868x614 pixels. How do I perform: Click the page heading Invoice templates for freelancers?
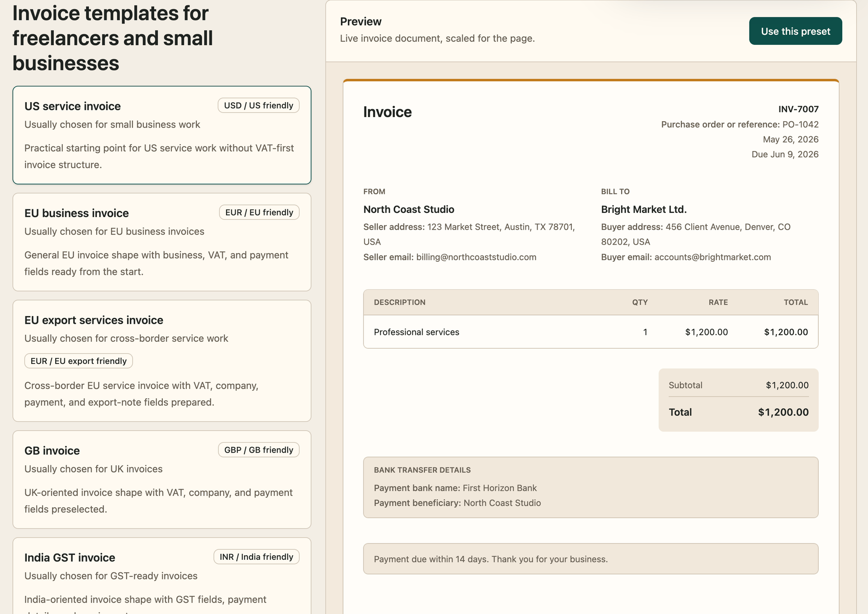coord(113,38)
